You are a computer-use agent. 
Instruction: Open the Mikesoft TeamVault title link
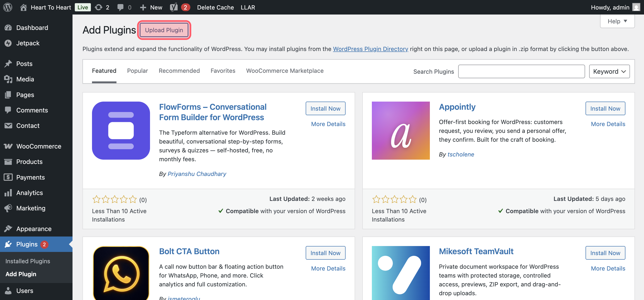coord(476,251)
